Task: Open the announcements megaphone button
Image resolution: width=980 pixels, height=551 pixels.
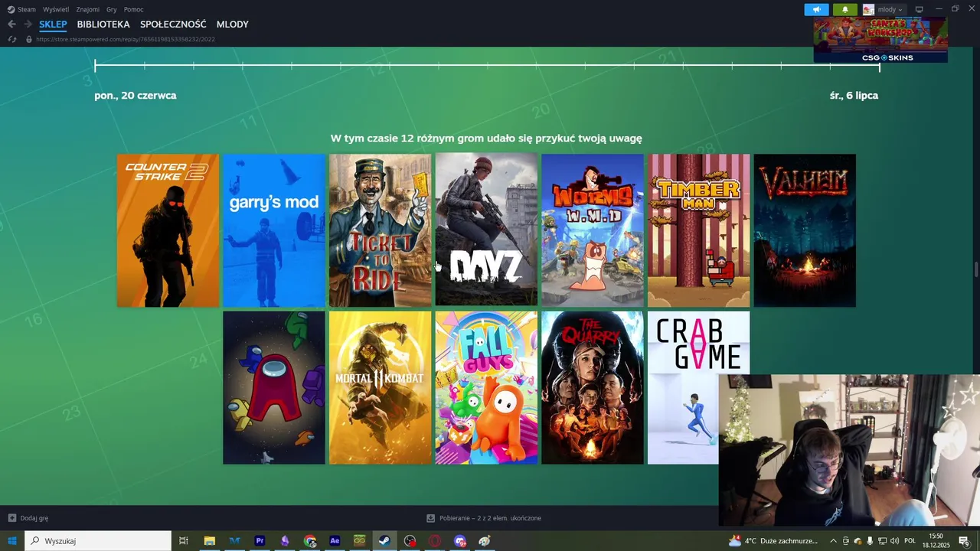Action: click(x=816, y=9)
